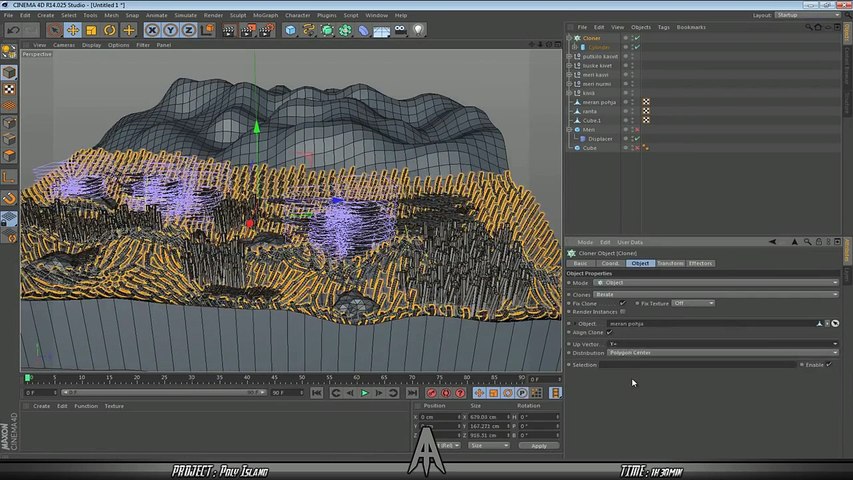Click the Camera object icon in toolbar
Viewport: 853px width, 480px height.
(x=400, y=30)
